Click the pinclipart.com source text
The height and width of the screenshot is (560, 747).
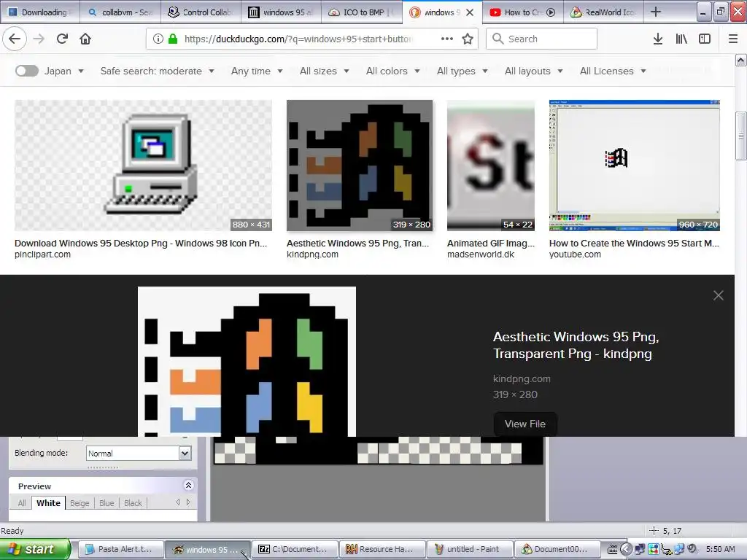pos(42,254)
